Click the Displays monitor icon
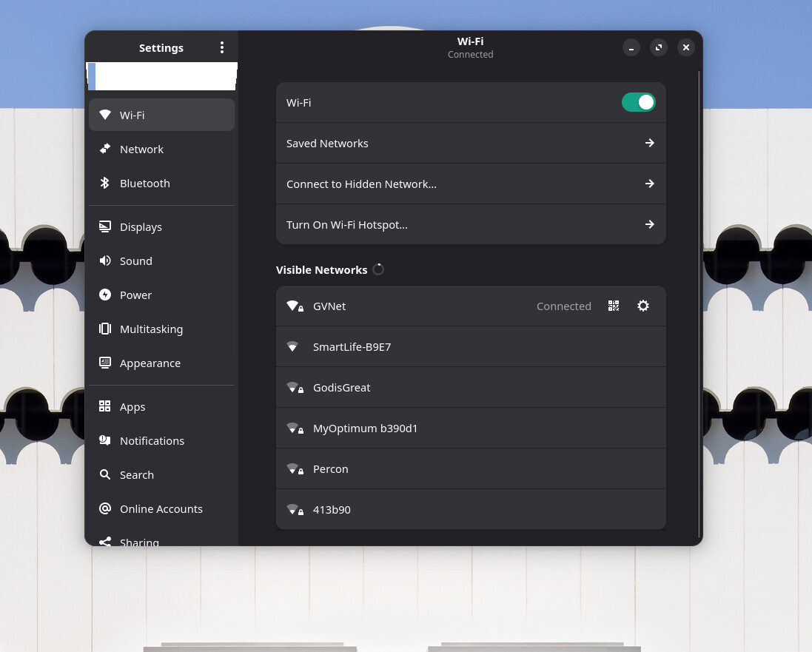 [x=105, y=227]
